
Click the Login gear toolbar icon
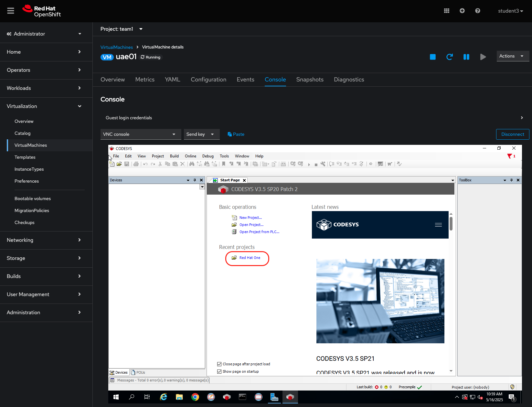tap(293, 164)
